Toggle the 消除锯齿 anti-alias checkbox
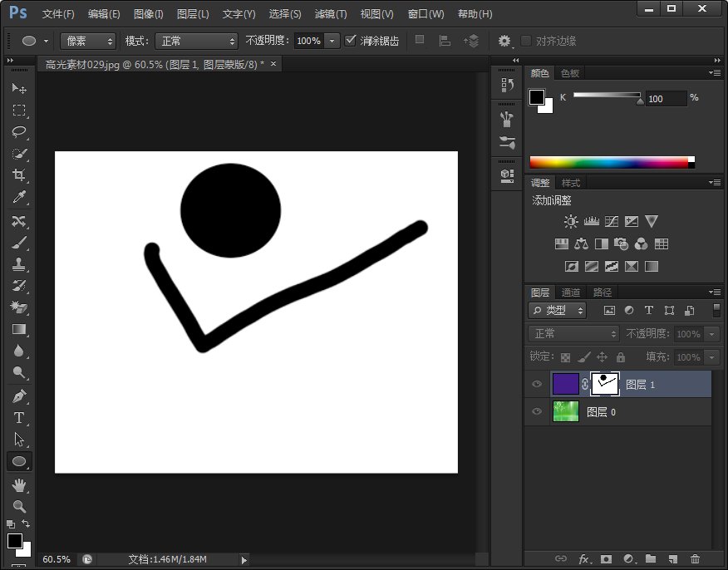Viewport: 728px width, 570px height. point(351,40)
